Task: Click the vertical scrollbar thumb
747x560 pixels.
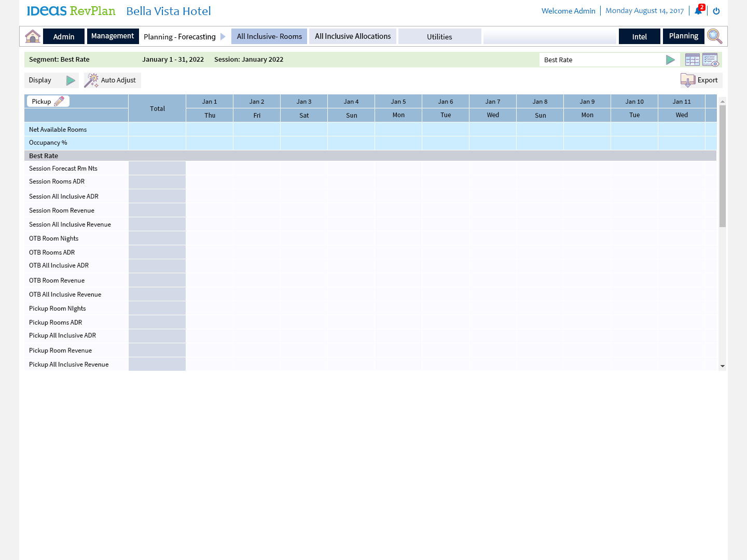Action: pyautogui.click(x=722, y=166)
